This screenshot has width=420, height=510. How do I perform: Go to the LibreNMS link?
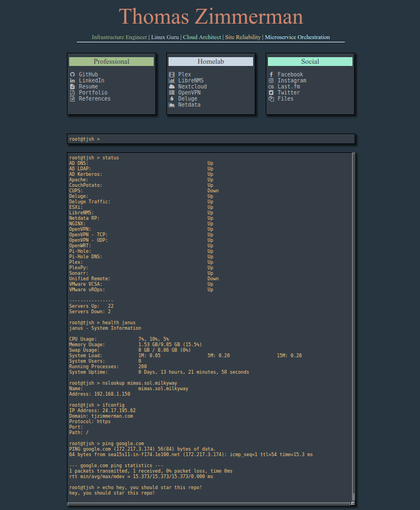pyautogui.click(x=191, y=81)
